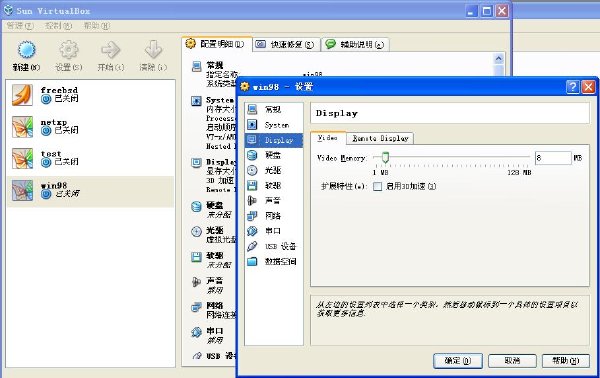
Task: Click the 确定 (OK) button
Action: coord(458,361)
